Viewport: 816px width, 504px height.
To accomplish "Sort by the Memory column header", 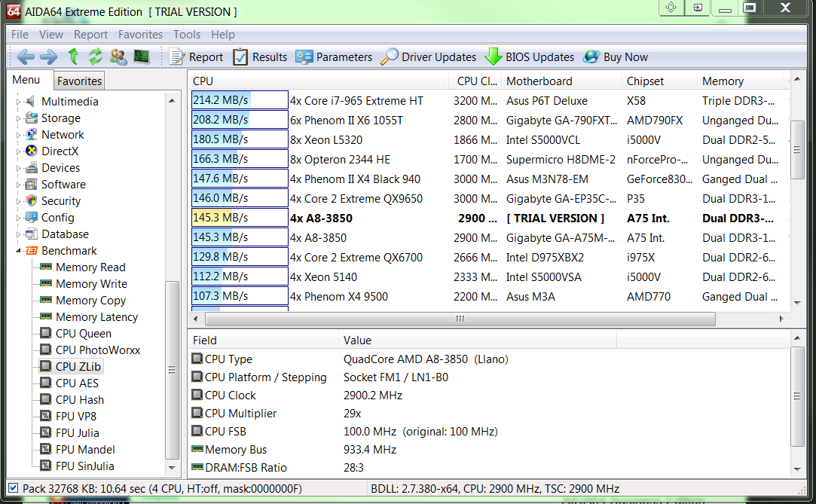I will pos(741,81).
